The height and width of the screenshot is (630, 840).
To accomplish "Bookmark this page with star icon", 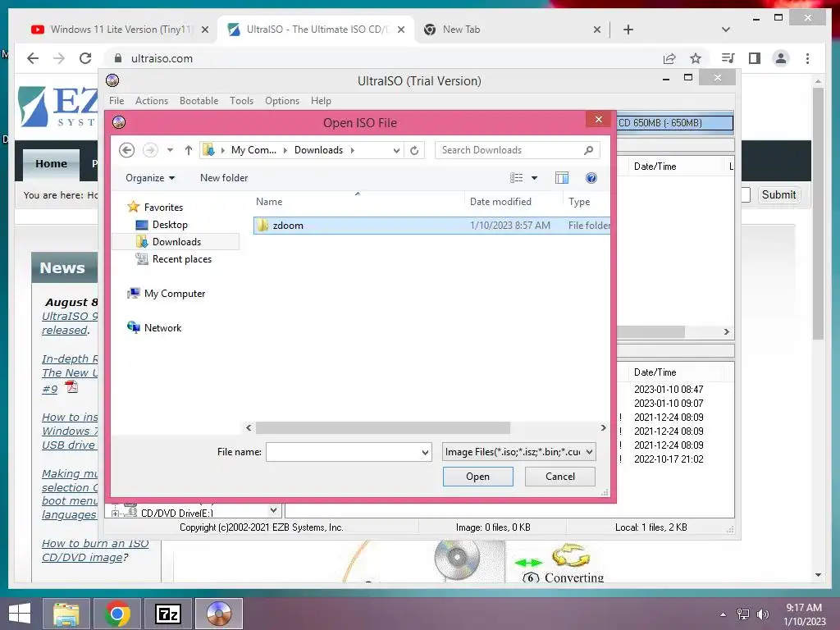I will pyautogui.click(x=696, y=58).
